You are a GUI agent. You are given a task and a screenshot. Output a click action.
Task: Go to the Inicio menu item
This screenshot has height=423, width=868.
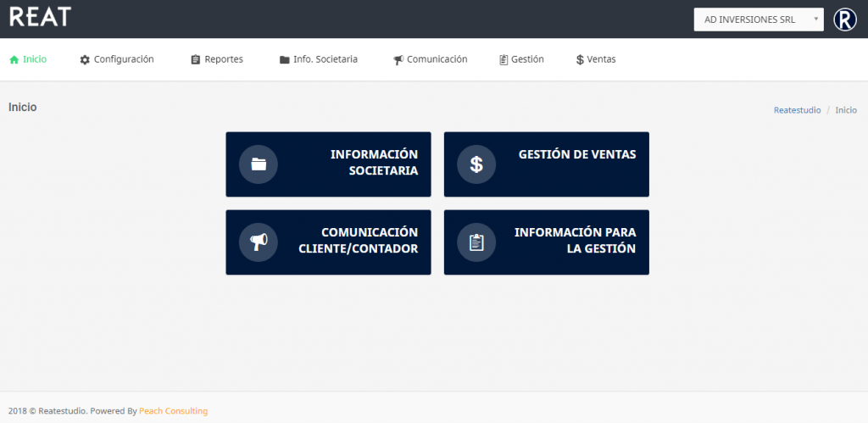[28, 59]
